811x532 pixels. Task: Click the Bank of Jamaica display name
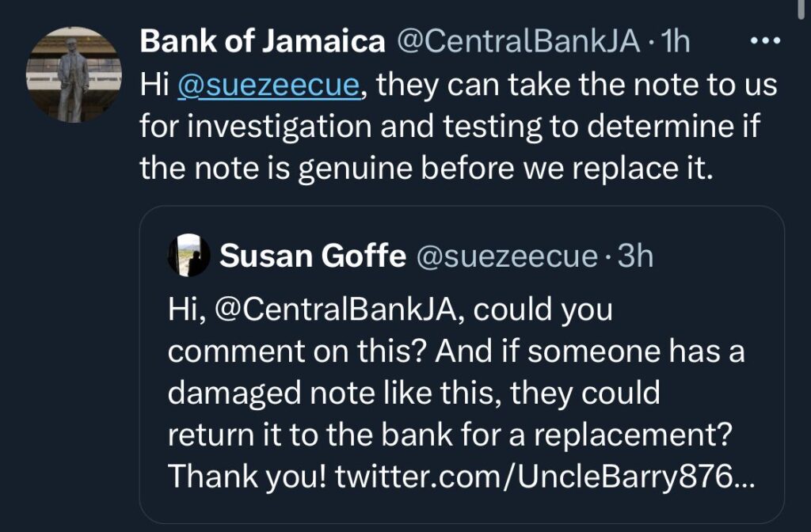[x=262, y=42]
